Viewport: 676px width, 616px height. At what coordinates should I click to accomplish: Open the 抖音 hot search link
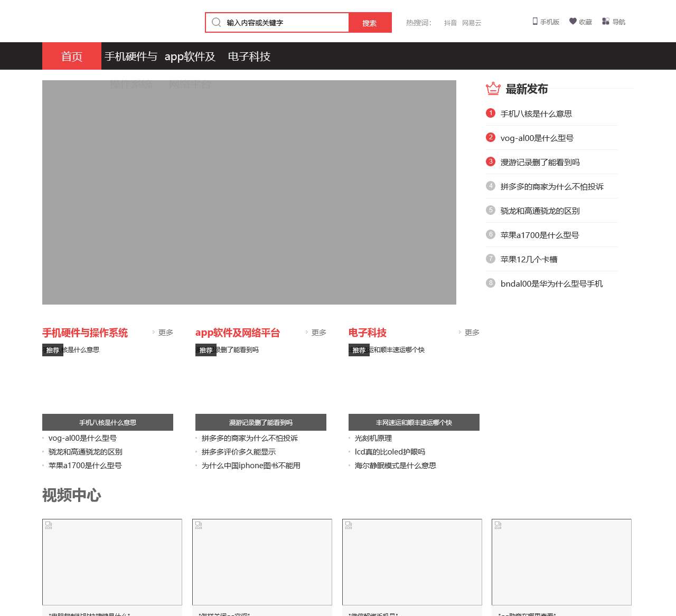[450, 23]
